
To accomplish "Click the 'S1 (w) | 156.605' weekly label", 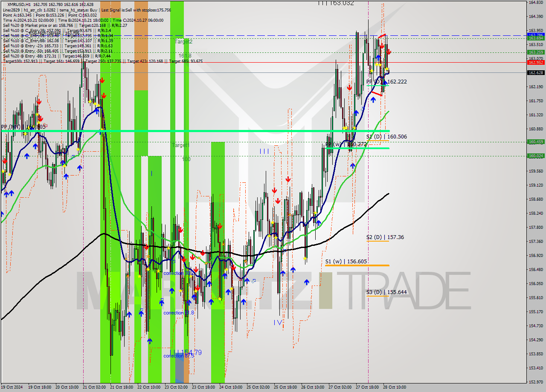I will (x=346, y=261).
